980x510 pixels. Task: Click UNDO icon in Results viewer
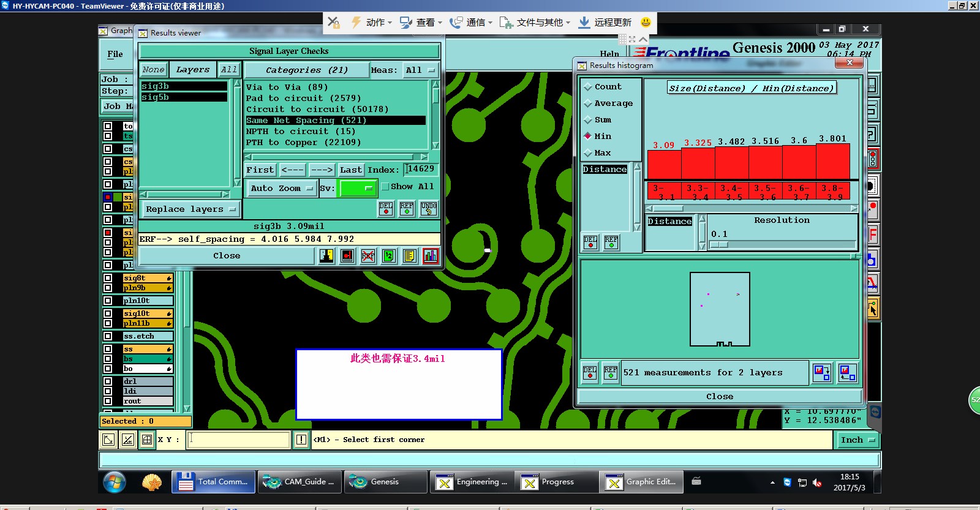point(429,209)
